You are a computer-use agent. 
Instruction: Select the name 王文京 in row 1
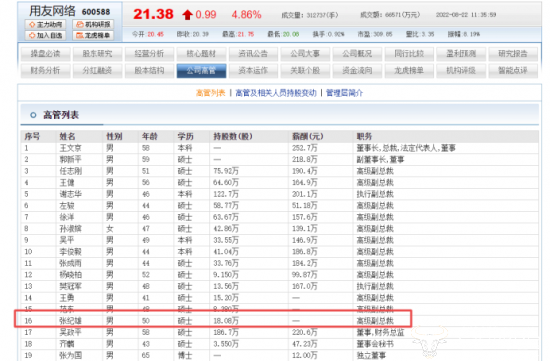71,148
